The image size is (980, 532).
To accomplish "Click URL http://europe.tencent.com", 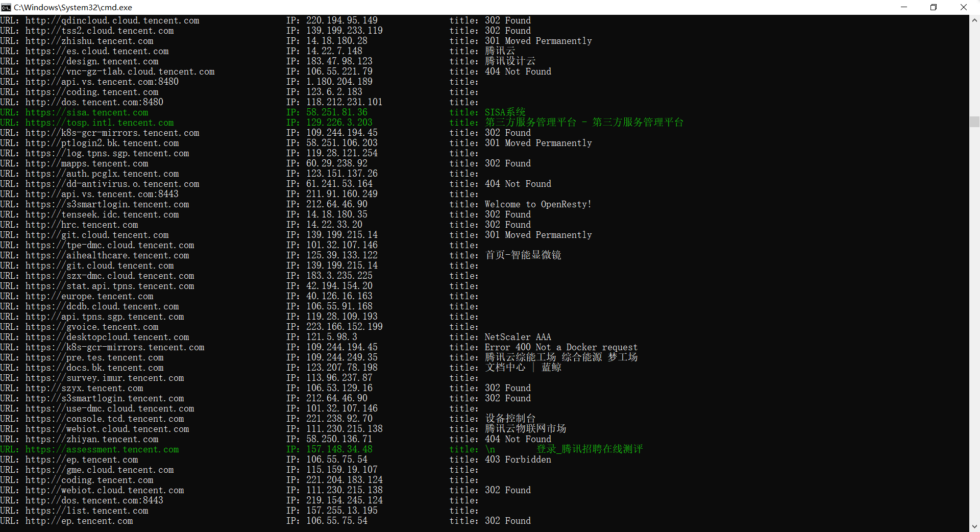I will pyautogui.click(x=89, y=296).
